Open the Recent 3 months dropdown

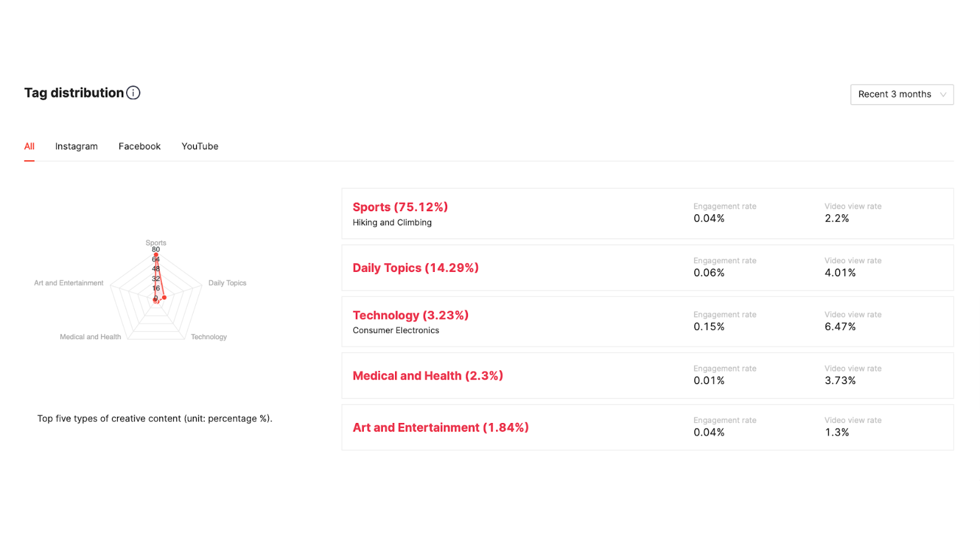[902, 94]
